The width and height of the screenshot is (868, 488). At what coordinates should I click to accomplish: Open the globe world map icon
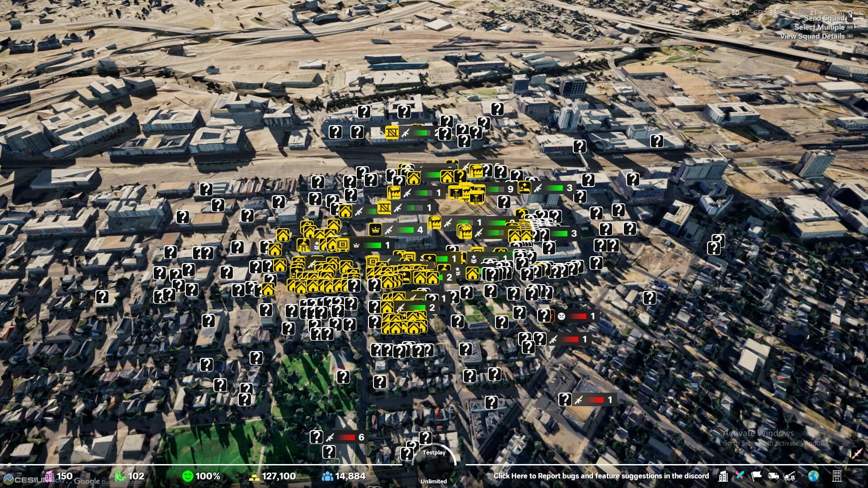pyautogui.click(x=813, y=476)
